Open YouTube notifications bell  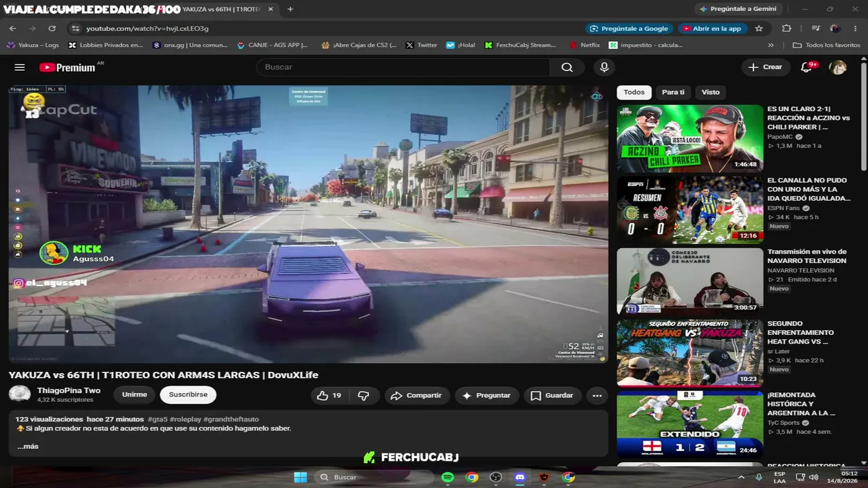tap(806, 67)
